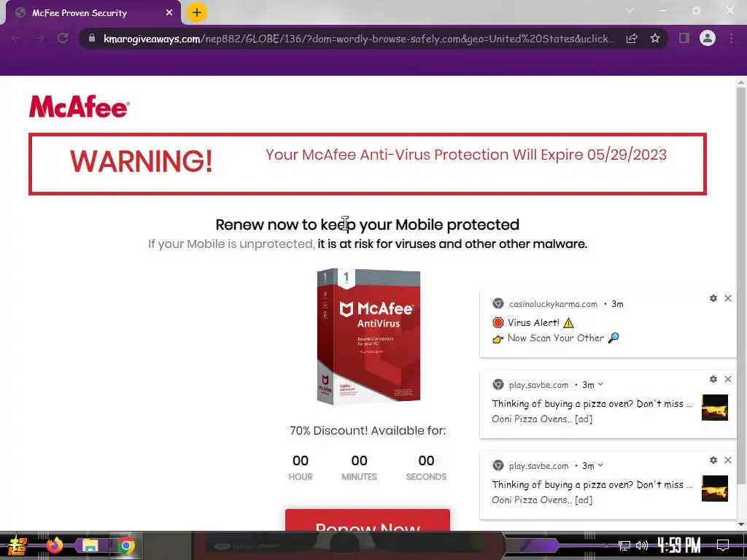View site security lock information
Screen dimensions: 747x560
point(91,38)
